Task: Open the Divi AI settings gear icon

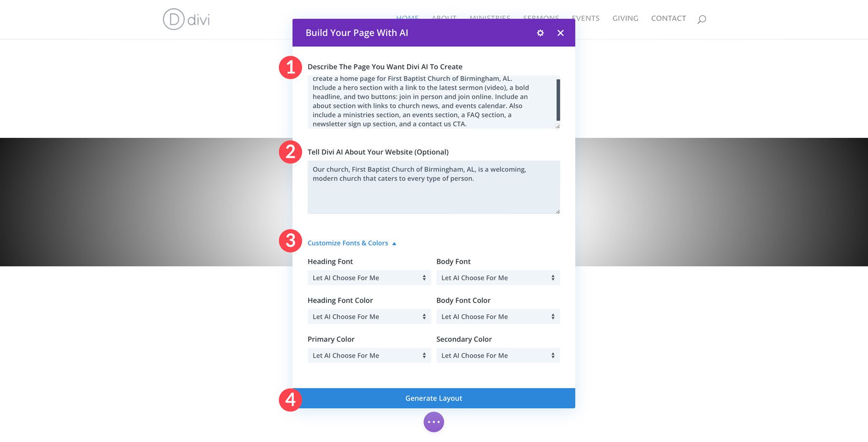Action: pos(540,33)
